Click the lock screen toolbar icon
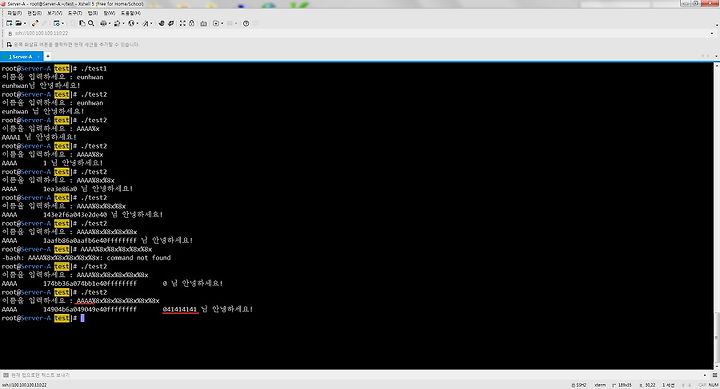 pyautogui.click(x=191, y=23)
